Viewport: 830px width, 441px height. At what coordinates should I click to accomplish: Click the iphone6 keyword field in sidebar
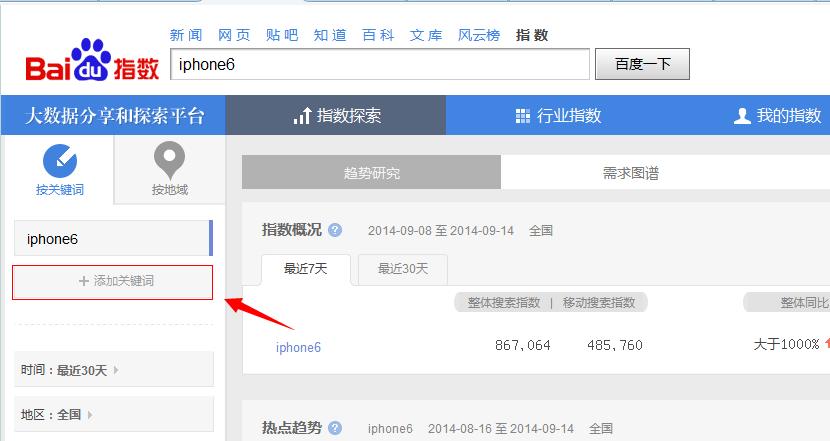113,238
